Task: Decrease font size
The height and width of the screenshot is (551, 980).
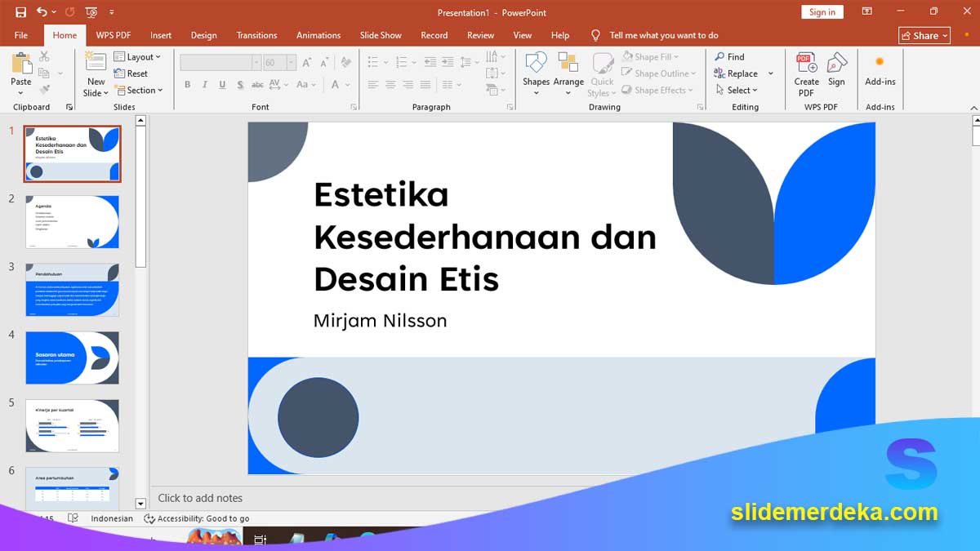Action: pyautogui.click(x=324, y=62)
